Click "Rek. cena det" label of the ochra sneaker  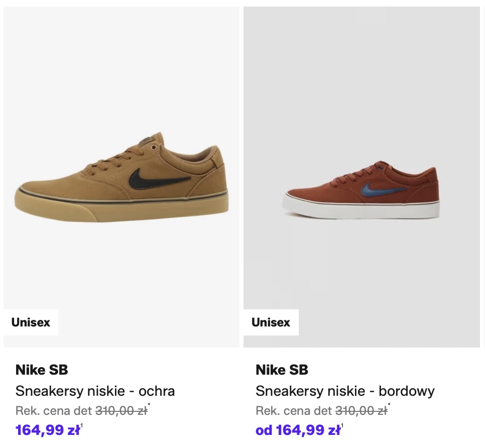54,411
